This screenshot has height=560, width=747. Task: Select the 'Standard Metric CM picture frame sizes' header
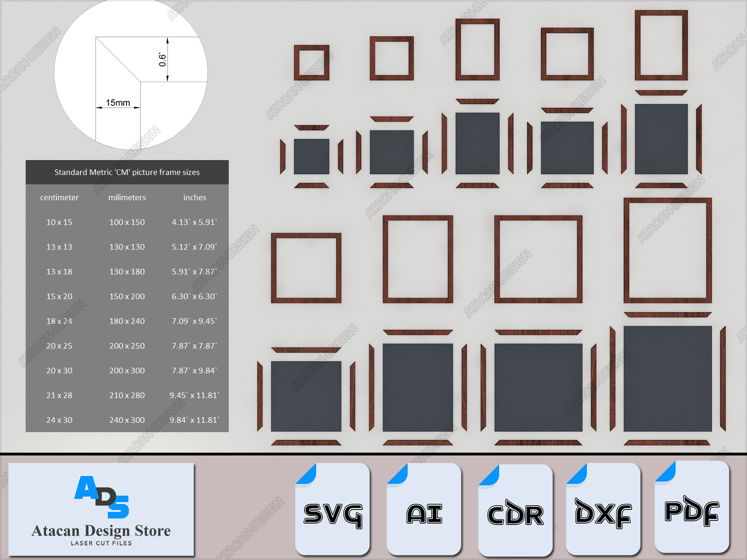(127, 172)
